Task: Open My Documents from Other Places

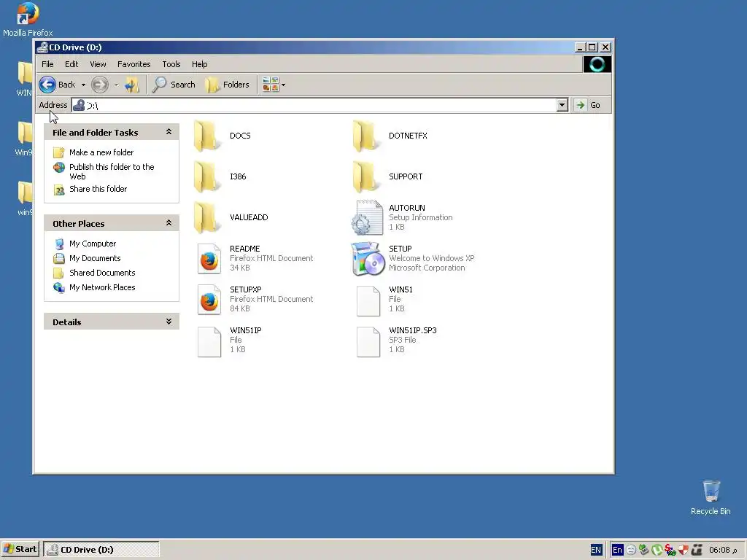Action: pyautogui.click(x=95, y=258)
